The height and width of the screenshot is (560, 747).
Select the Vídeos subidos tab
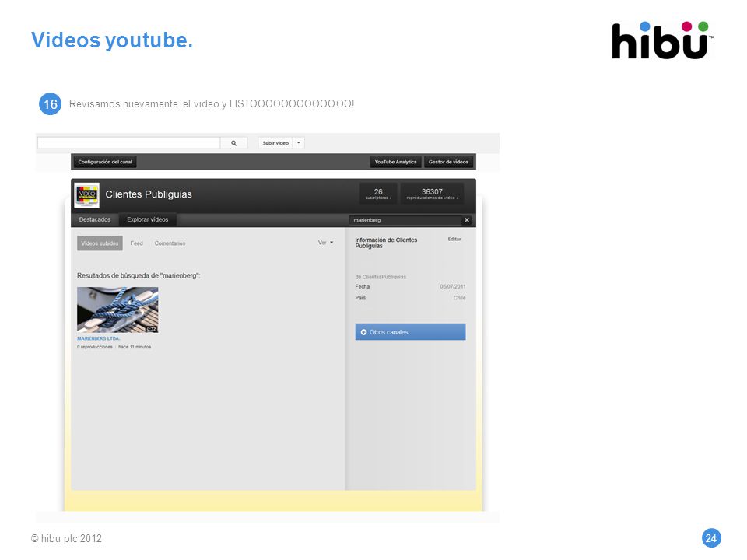[100, 243]
